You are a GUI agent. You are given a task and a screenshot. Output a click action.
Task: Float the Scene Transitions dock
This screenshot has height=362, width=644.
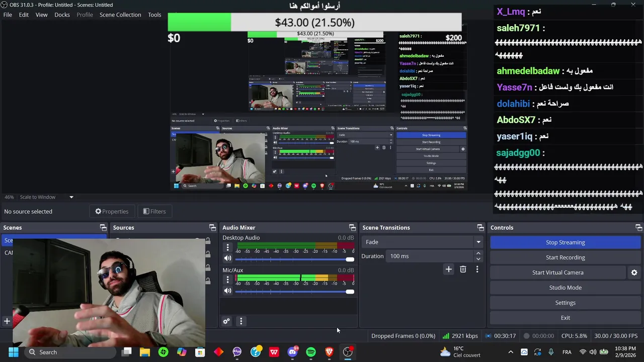click(480, 228)
